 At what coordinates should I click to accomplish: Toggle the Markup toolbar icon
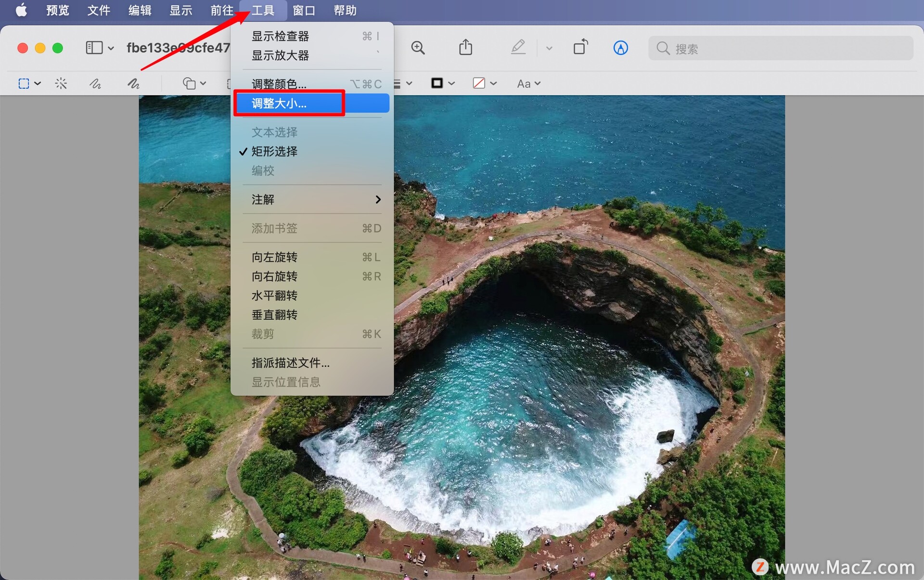(x=621, y=48)
